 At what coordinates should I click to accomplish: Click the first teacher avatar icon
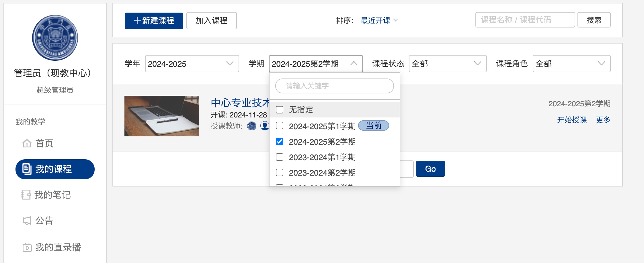251,126
